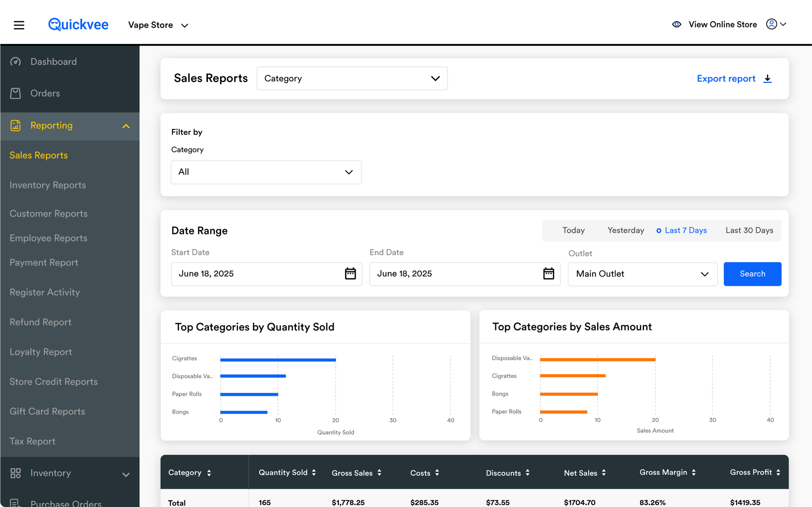The image size is (812, 507).
Task: Click View Online Store link
Action: coord(723,24)
